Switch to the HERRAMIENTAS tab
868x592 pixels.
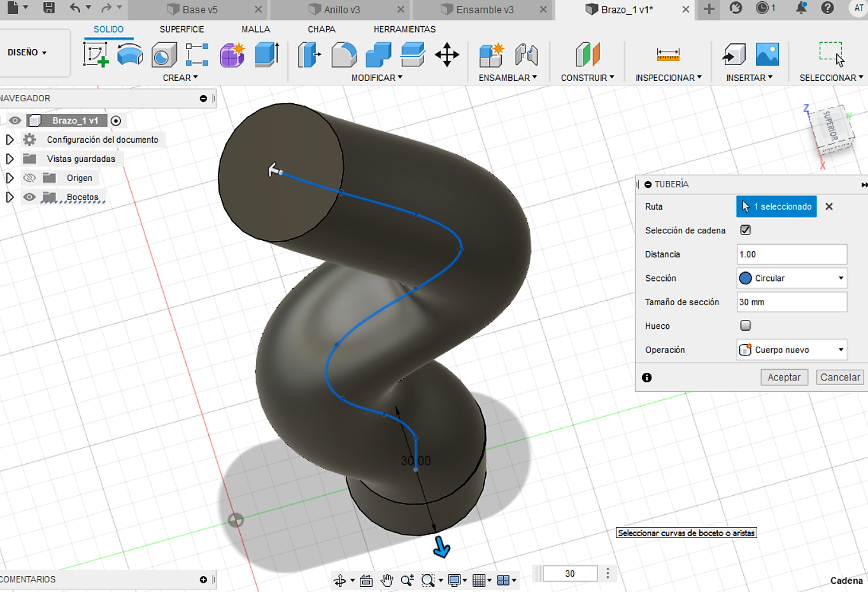[405, 29]
